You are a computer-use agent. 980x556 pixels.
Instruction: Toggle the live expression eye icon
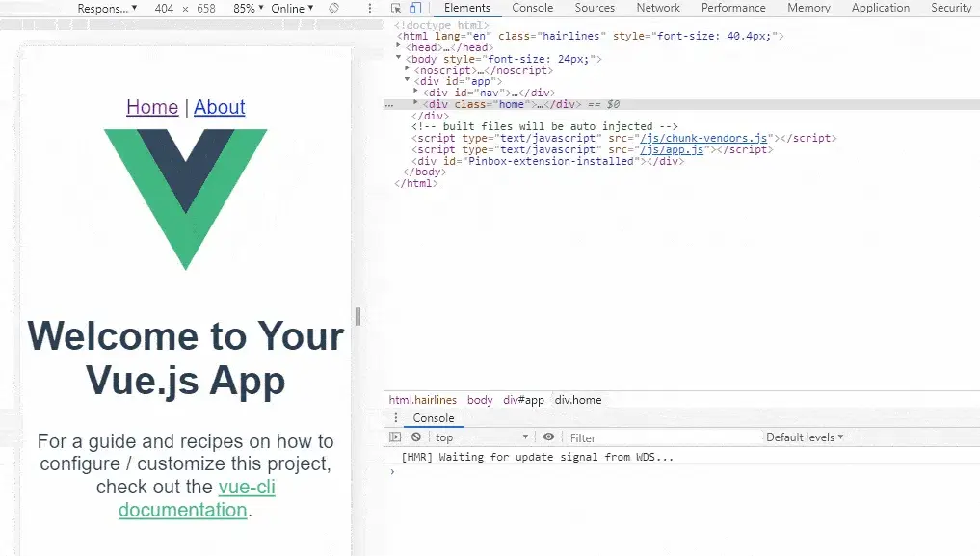click(548, 437)
